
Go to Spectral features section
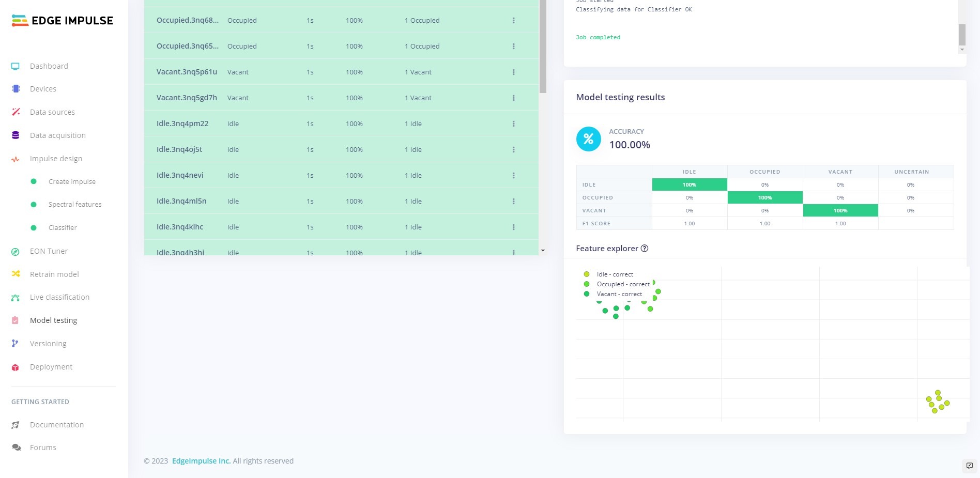click(75, 205)
